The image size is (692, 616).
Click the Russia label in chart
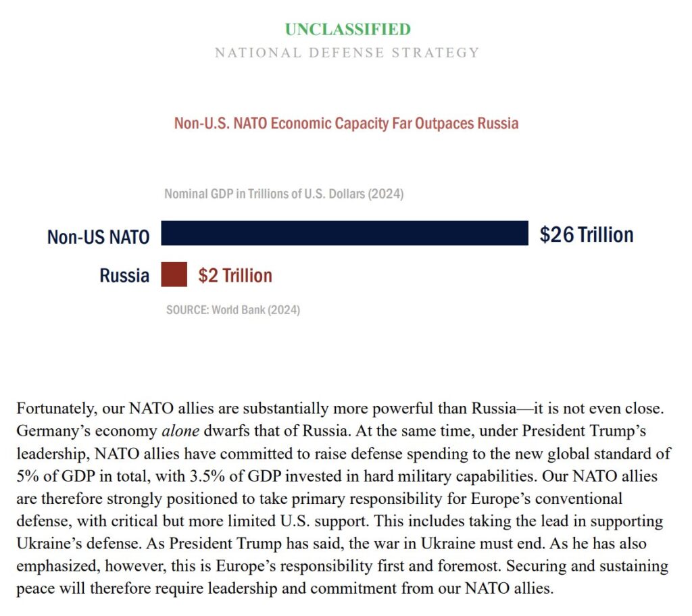(x=124, y=276)
